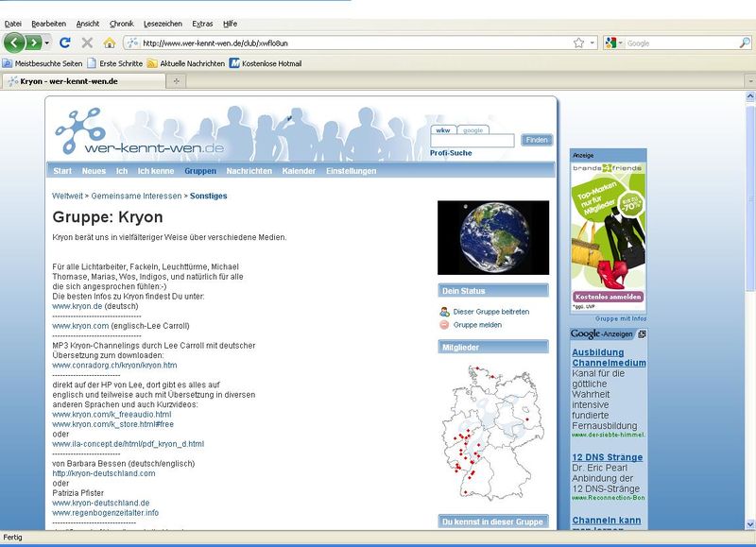This screenshot has width=756, height=547.
Task: Go to the browser home page icon
Action: (110, 43)
